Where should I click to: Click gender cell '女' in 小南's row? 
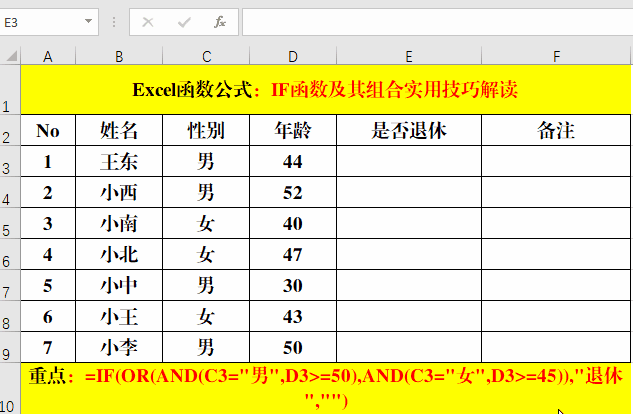point(206,223)
